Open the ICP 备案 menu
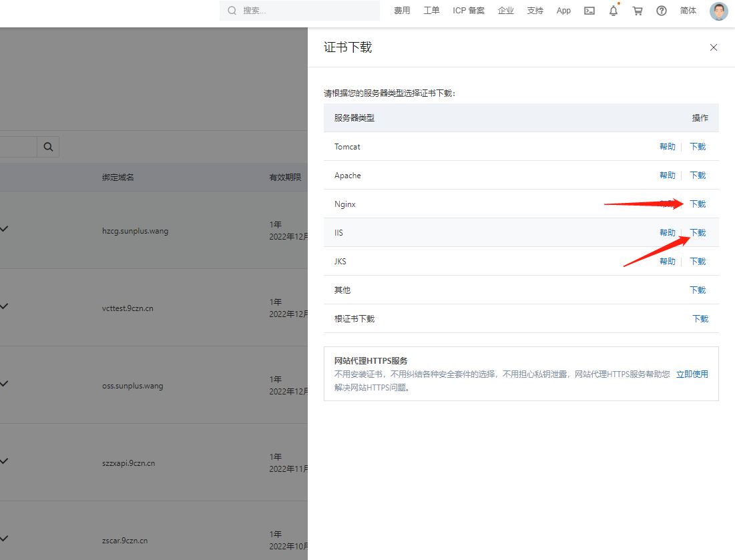735x560 pixels. [468, 10]
